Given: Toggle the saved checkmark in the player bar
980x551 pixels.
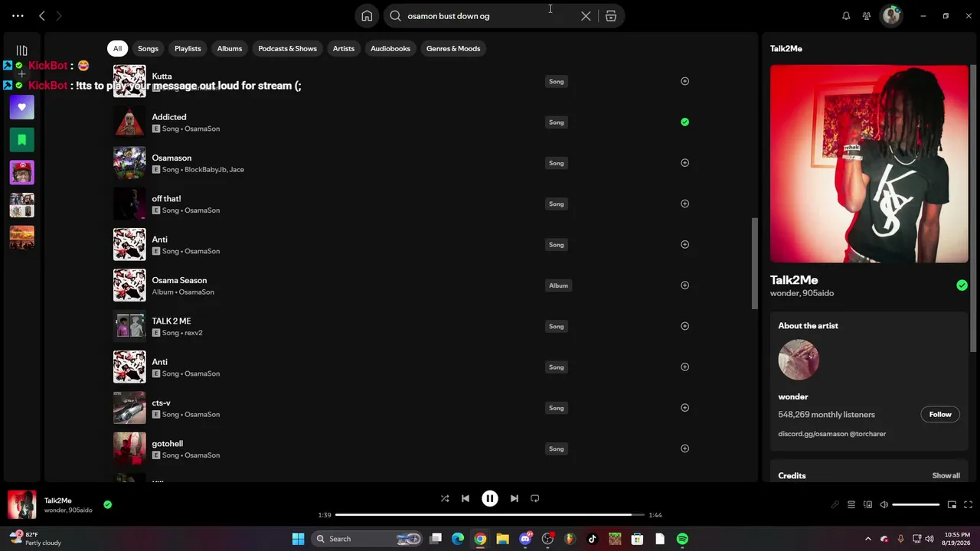Looking at the screenshot, I should tap(107, 504).
